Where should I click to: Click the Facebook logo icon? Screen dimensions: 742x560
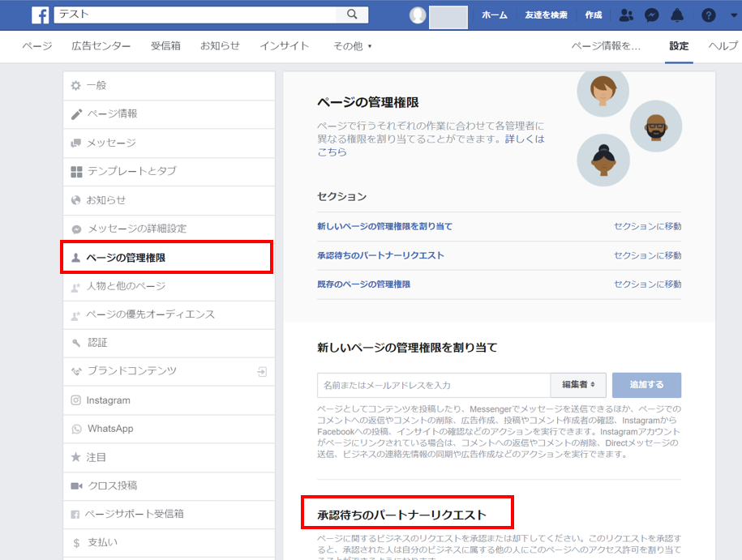41,15
